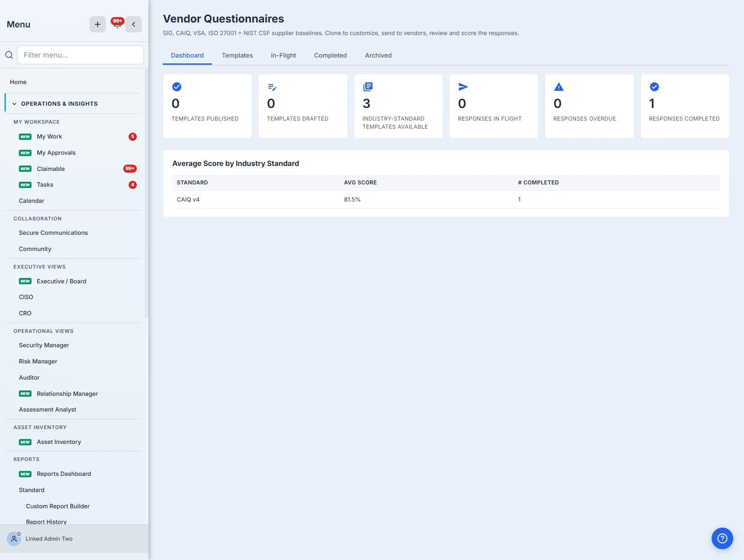Click the NEW tag beside Relationship Manager
744x560 pixels.
click(25, 394)
